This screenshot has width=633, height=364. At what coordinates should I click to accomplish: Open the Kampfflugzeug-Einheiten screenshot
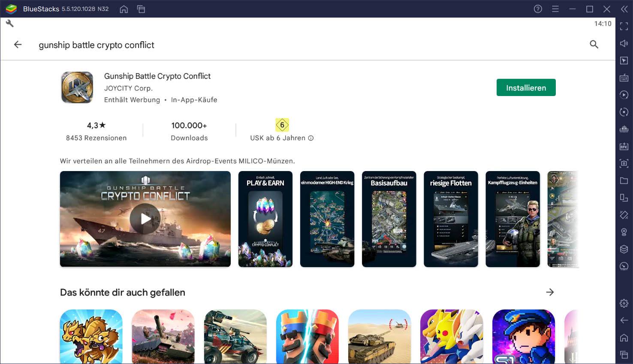click(512, 219)
